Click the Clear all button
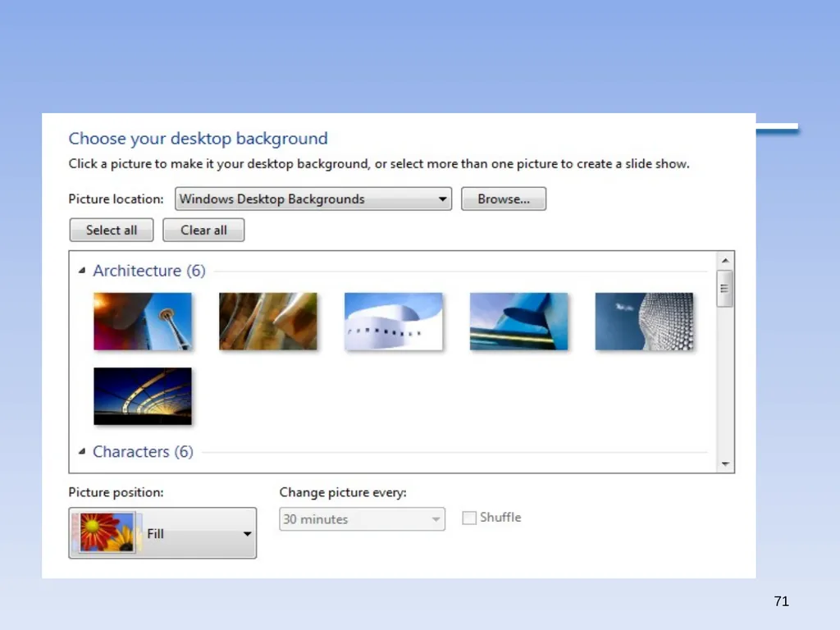The height and width of the screenshot is (630, 840). click(203, 230)
